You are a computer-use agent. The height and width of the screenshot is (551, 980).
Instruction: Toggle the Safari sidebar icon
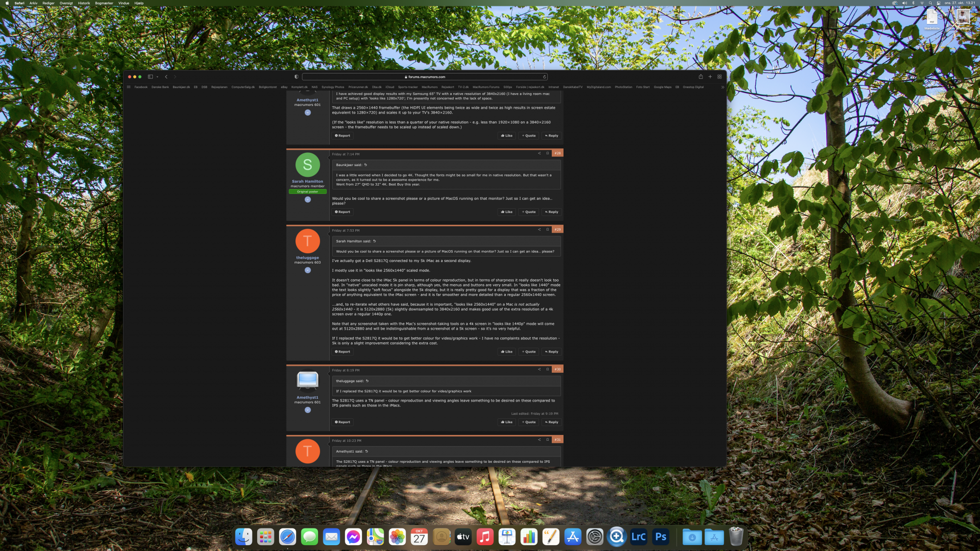point(150,77)
